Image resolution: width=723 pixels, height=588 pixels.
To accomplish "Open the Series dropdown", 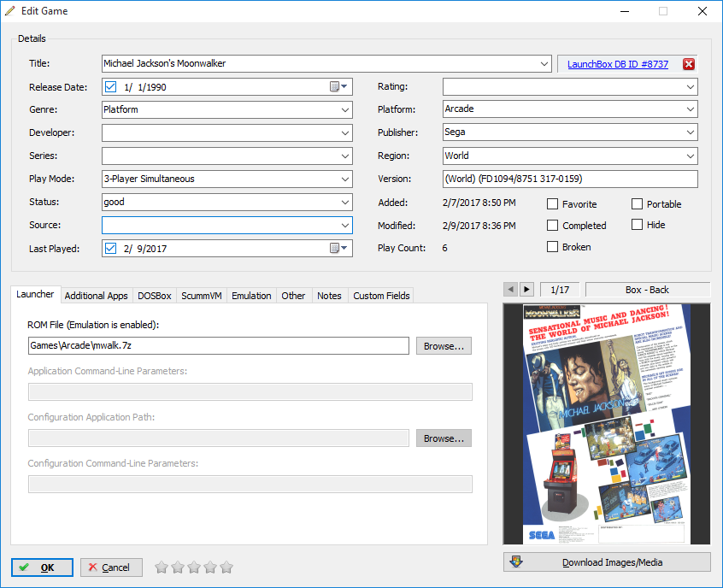I will coord(345,156).
